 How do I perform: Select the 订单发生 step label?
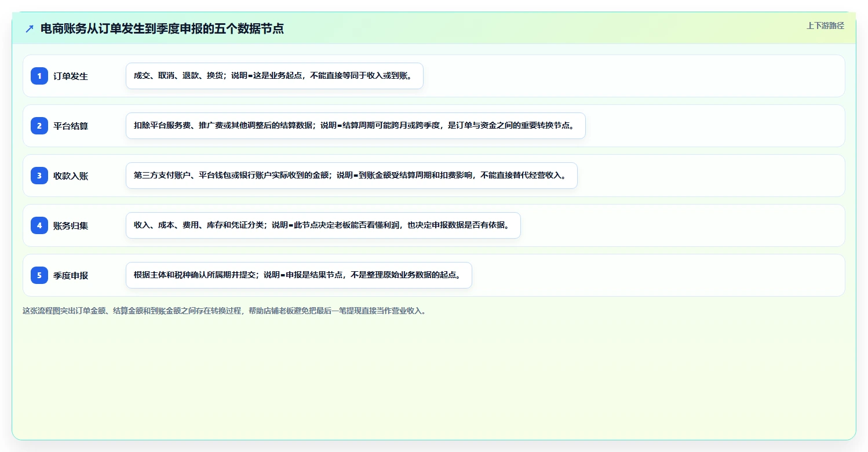click(71, 76)
